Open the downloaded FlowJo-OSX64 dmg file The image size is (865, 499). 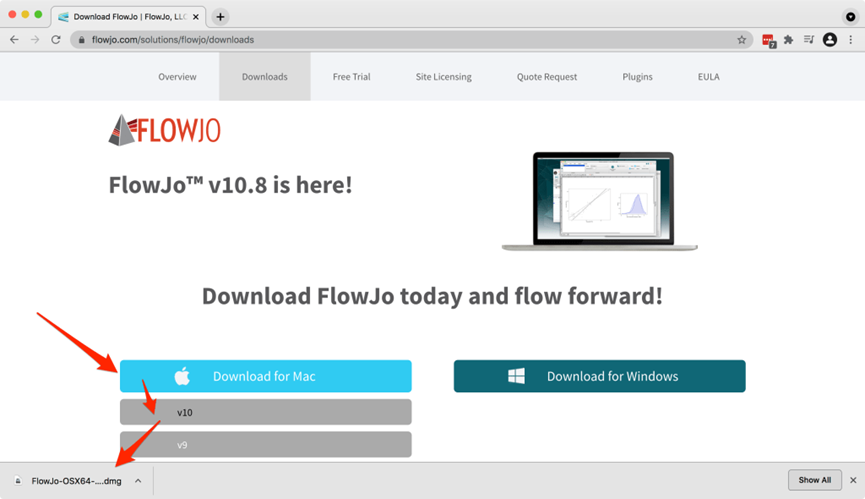point(76,481)
